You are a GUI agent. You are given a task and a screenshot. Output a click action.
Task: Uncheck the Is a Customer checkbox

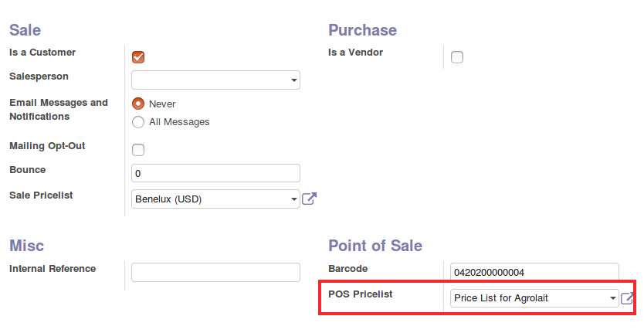139,56
